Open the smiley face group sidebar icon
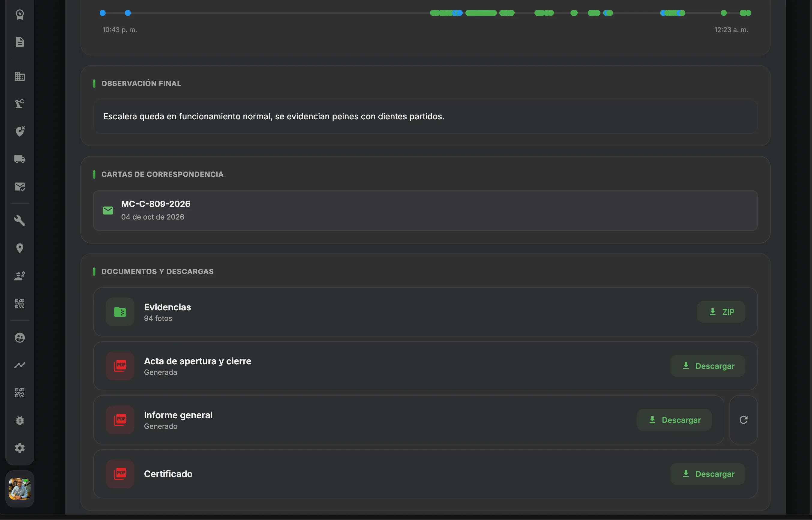The width and height of the screenshot is (812, 520). [x=20, y=338]
